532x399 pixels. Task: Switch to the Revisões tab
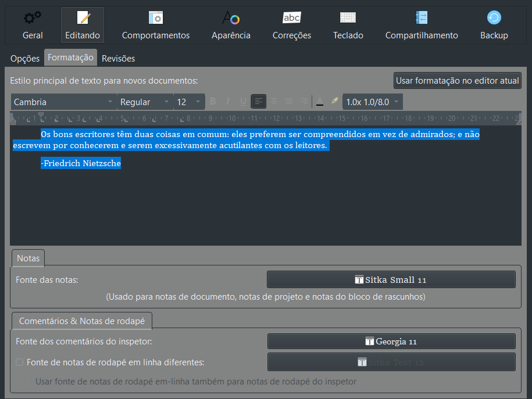pos(118,58)
